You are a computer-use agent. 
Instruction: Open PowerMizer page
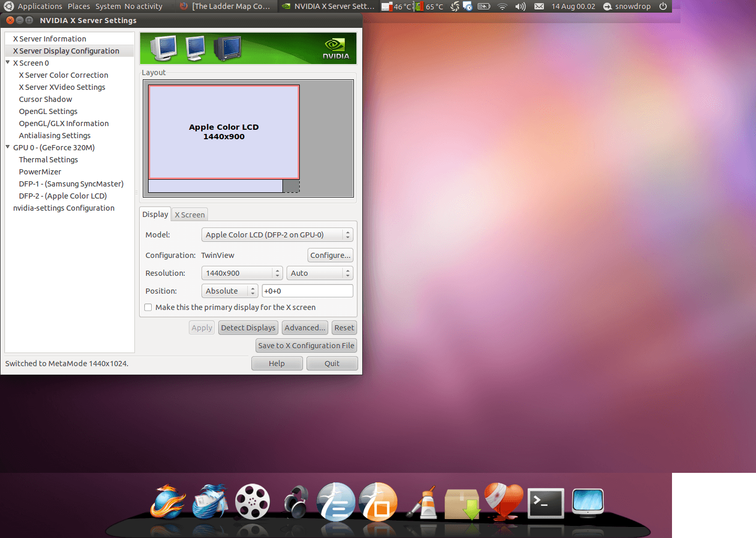(69, 172)
